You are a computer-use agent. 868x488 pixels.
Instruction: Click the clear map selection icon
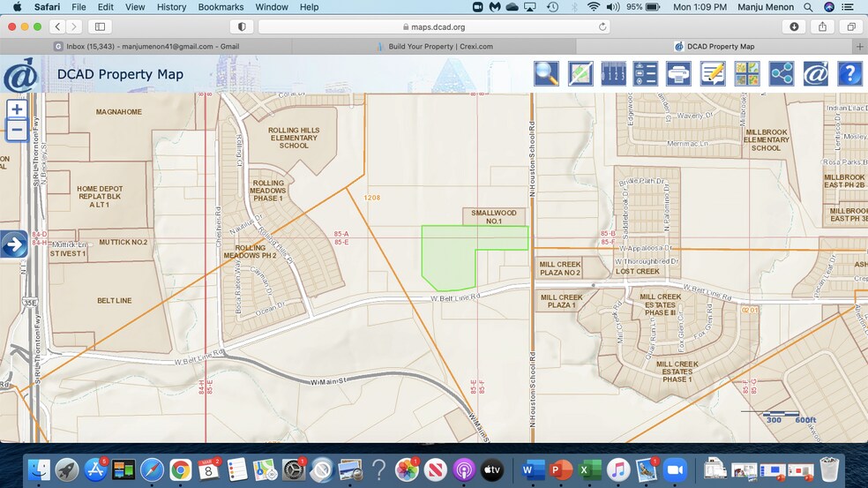click(x=580, y=73)
